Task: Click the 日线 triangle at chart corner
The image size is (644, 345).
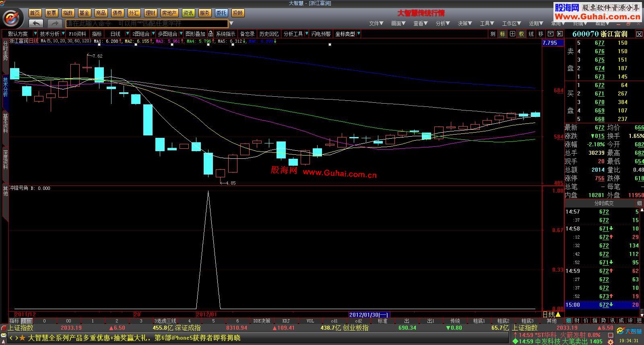Action: 558,314
